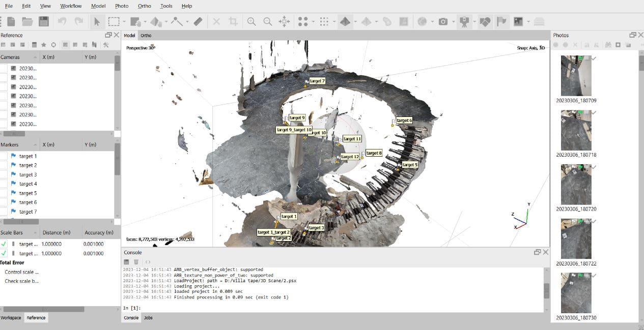Image resolution: width=644 pixels, height=330 pixels.
Task: Expand the Capture View camera dropdown arrow
Action: click(x=453, y=22)
